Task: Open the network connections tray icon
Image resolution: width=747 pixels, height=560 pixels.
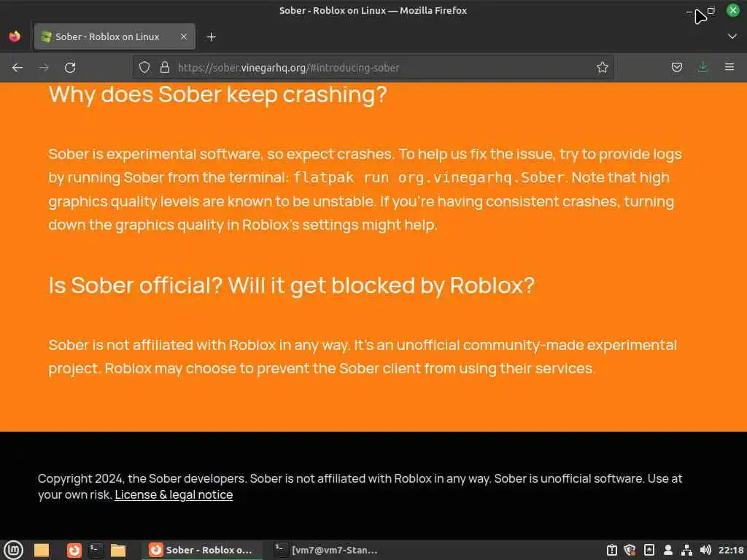Action: tap(686, 550)
